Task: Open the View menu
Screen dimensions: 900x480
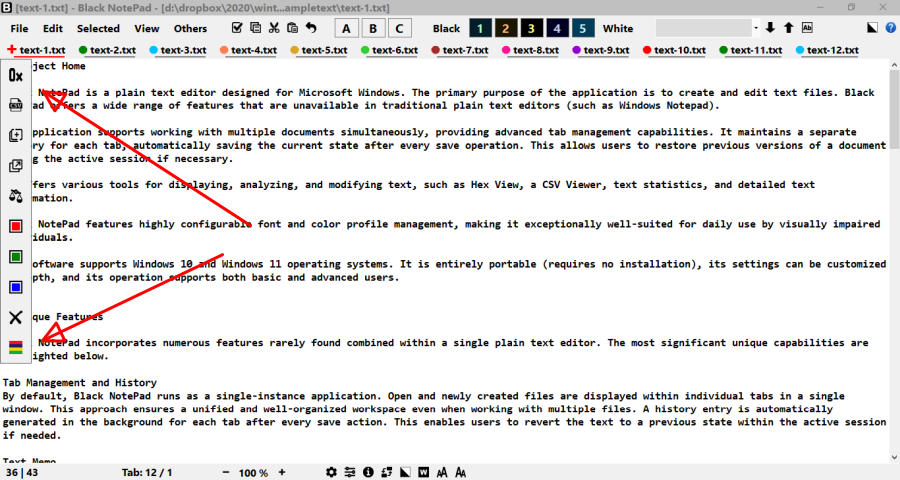Action: pos(146,28)
